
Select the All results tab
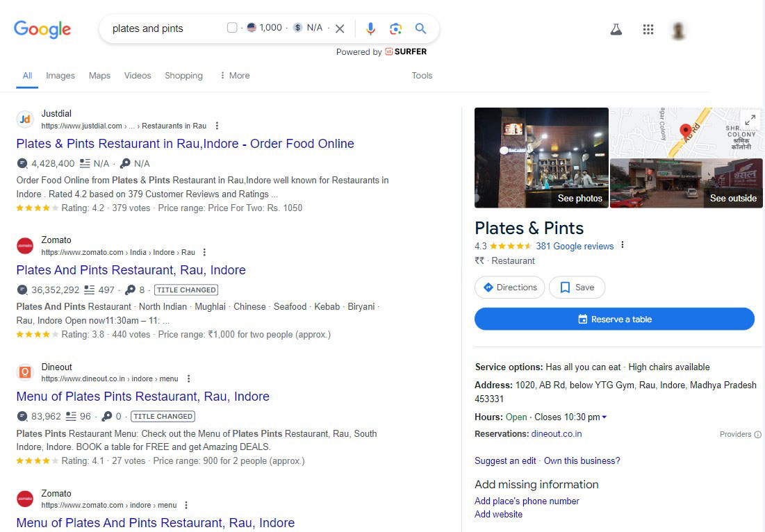27,76
